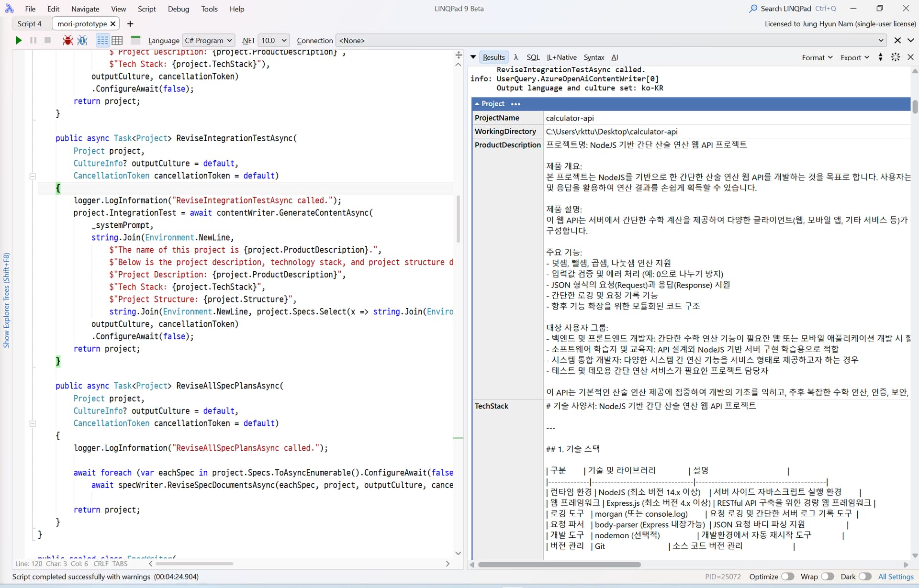The width and height of the screenshot is (919, 588).
Task: Collapse the ReviseAllSpecPlansAsync code block
Action: point(33,423)
